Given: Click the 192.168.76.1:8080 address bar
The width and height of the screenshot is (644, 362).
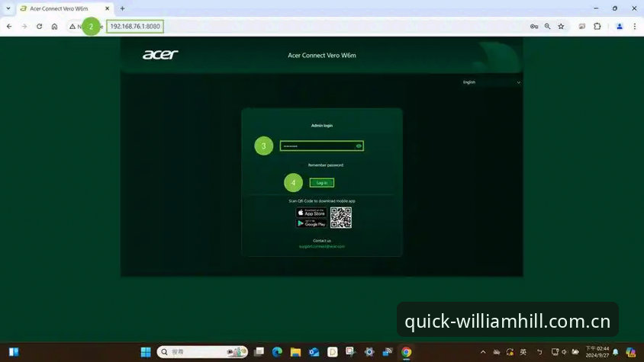Looking at the screenshot, I should (x=135, y=26).
